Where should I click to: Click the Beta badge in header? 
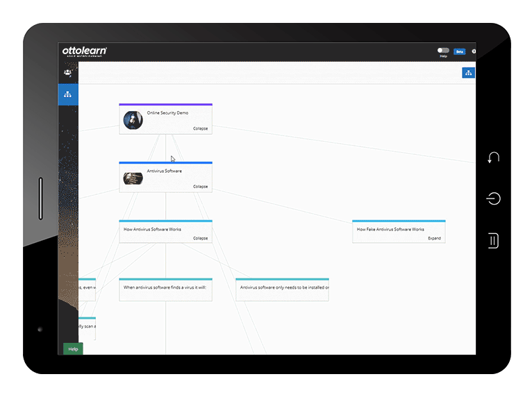(459, 51)
